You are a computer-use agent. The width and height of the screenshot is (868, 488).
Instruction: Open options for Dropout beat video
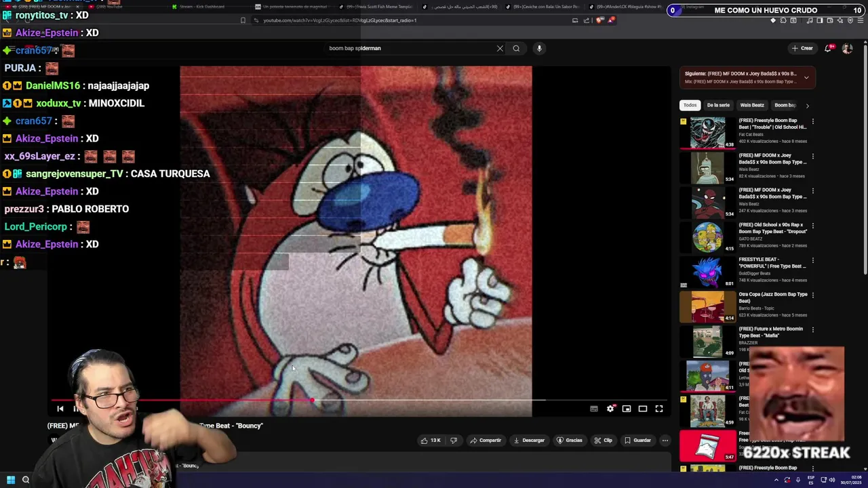tap(812, 225)
